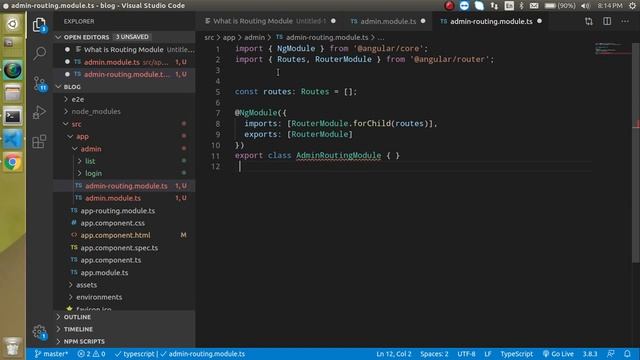
Task: Click the admin breadcrumb
Action: 254,37
